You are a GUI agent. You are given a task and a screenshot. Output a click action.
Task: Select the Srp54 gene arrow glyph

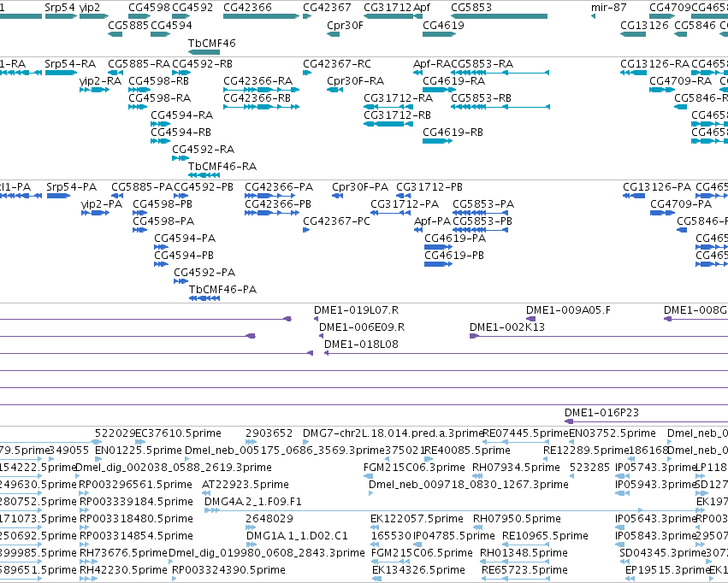tap(61, 16)
